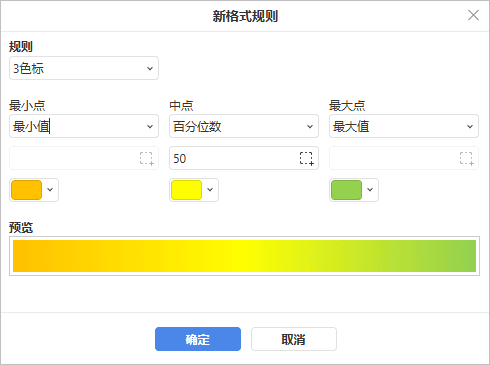Image resolution: width=490 pixels, height=365 pixels.
Task: Confirm with the 确定 button
Action: (x=198, y=339)
